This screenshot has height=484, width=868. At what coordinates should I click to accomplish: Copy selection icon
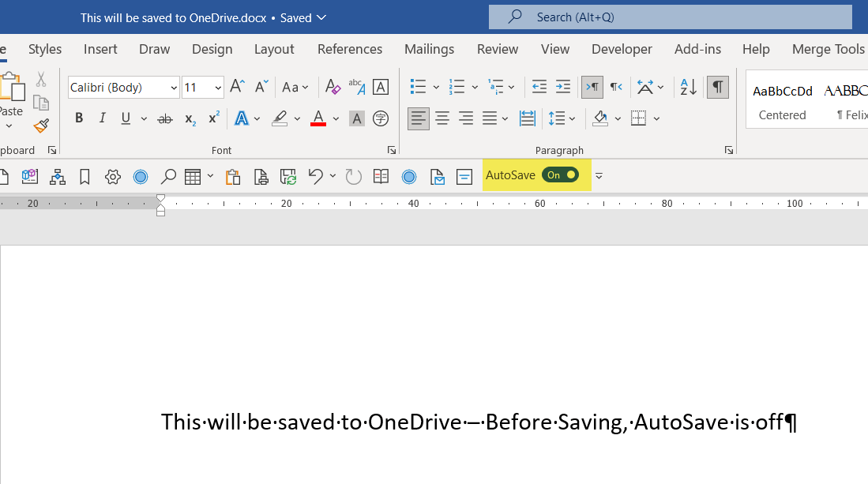pos(41,103)
